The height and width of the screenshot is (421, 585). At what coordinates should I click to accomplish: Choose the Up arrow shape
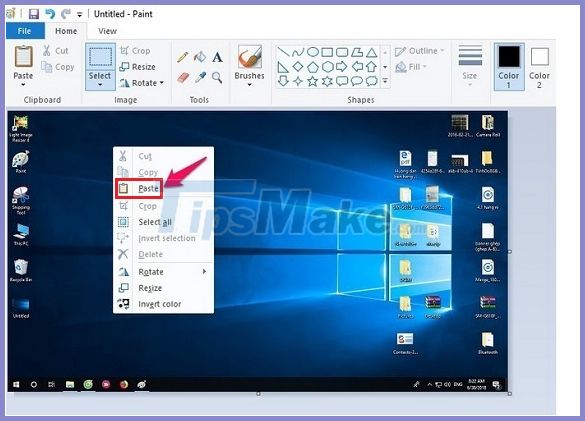372,67
